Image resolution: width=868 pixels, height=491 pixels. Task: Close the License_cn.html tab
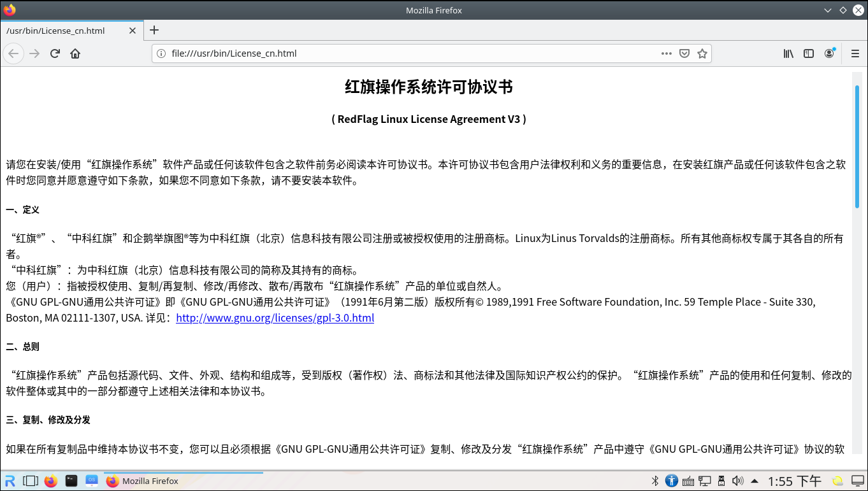(133, 31)
